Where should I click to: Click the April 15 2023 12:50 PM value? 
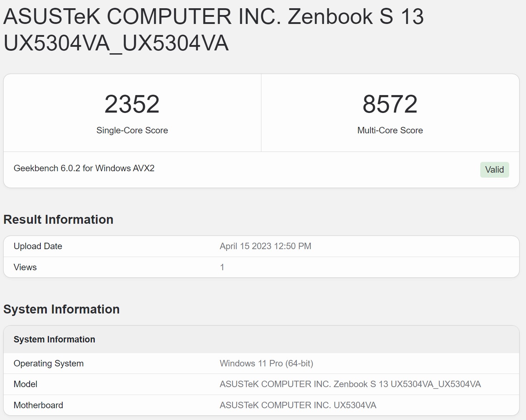(265, 246)
